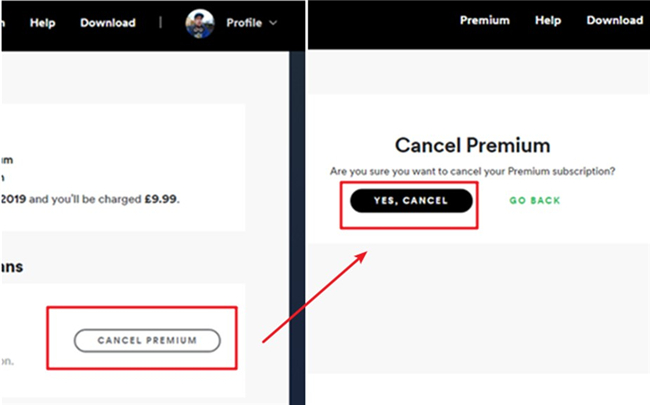Image resolution: width=650 pixels, height=405 pixels.
Task: Click the round profile avatar picture
Action: pos(200,23)
